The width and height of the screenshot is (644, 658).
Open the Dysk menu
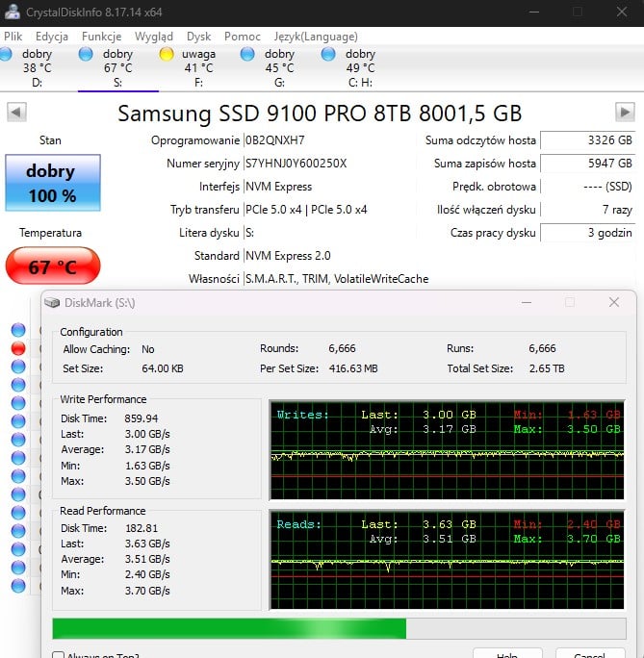pyautogui.click(x=198, y=36)
